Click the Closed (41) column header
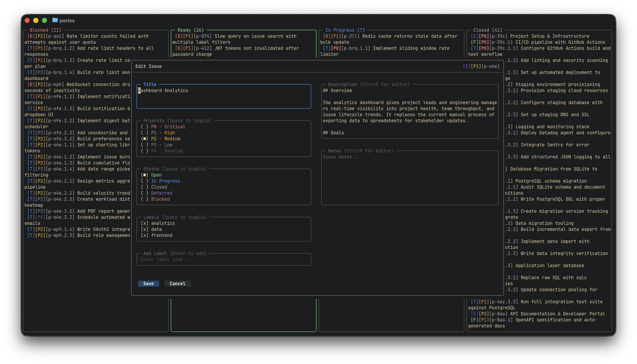 click(487, 30)
